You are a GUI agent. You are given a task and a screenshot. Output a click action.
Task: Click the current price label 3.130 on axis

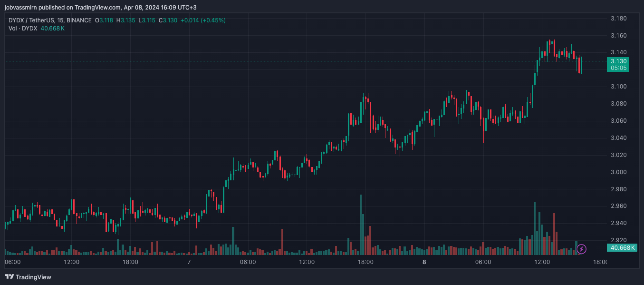[x=618, y=61]
